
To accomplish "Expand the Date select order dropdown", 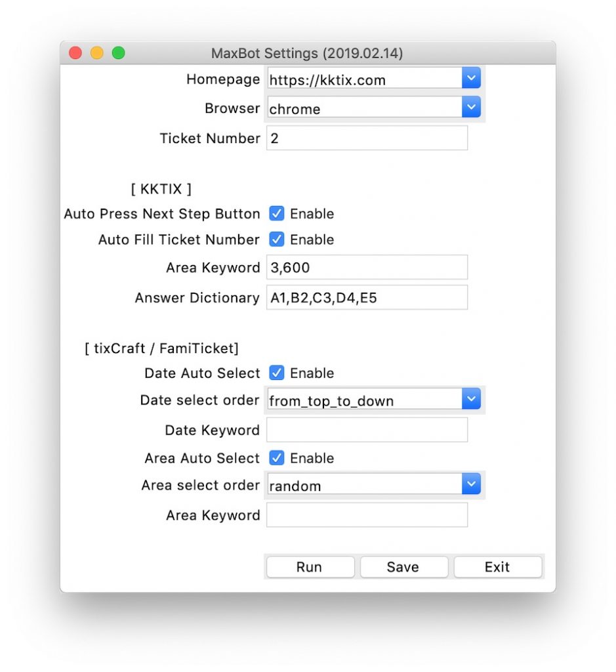I will pos(471,399).
